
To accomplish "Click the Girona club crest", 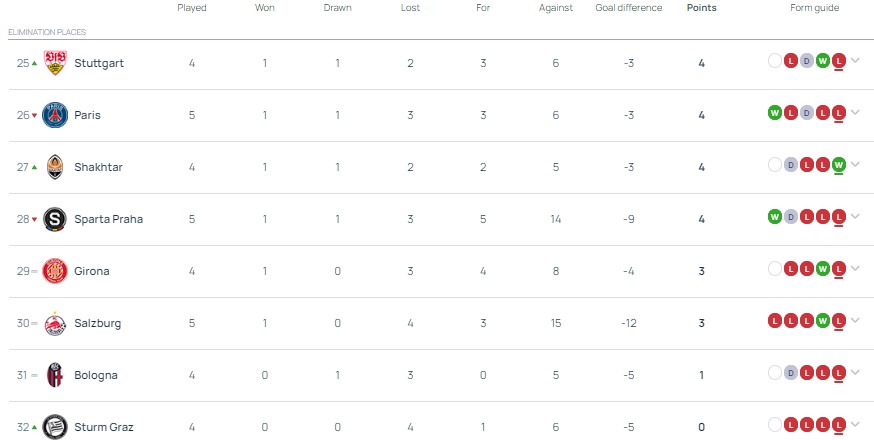I will pyautogui.click(x=55, y=271).
